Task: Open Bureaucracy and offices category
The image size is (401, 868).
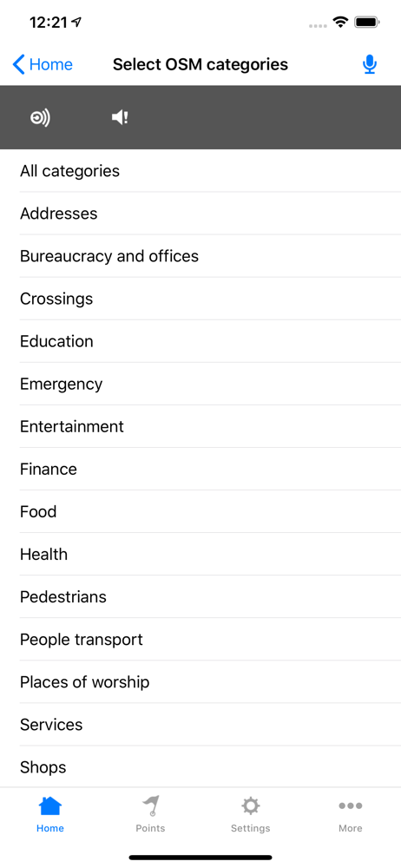Action: tap(200, 256)
